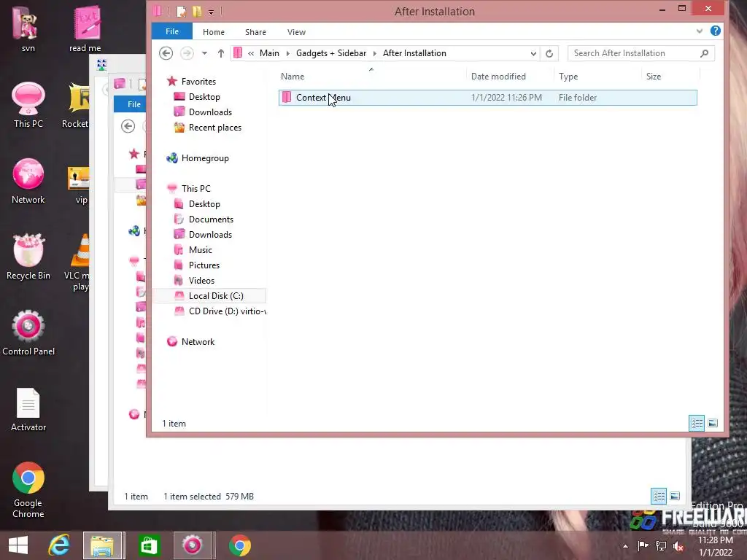
Task: Open address bar history dropdown
Action: (x=533, y=54)
